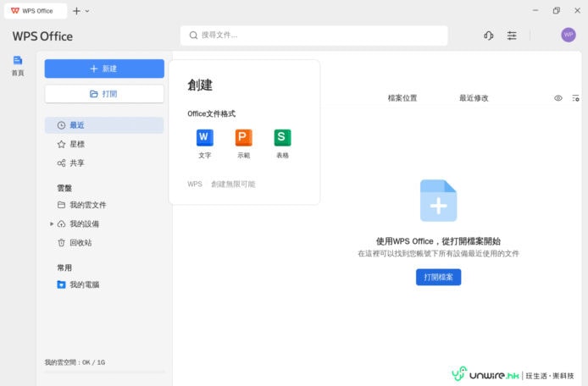Restore down the WPS Office window
The image size is (588, 386).
click(557, 10)
